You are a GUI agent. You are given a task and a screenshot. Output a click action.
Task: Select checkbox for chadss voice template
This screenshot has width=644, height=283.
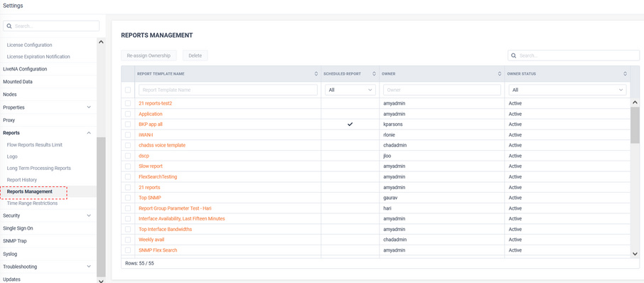tap(128, 145)
